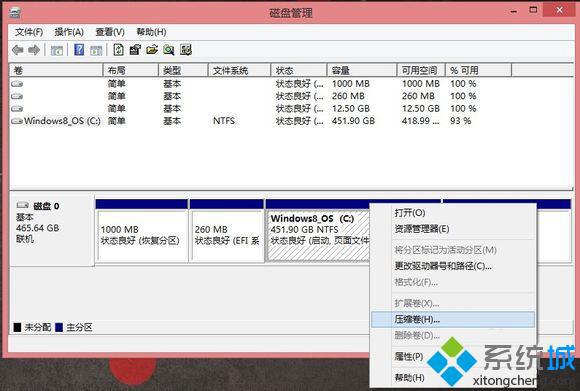
Task: Click the forward arrow toolbar icon
Action: (34, 50)
